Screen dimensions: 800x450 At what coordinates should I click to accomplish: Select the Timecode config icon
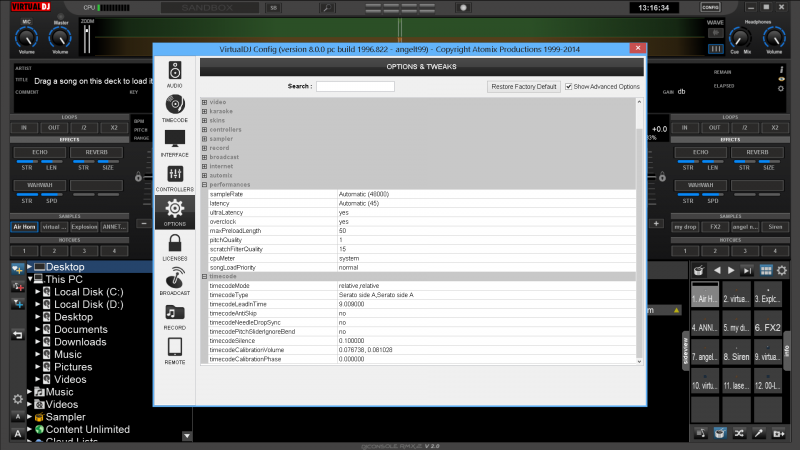(174, 109)
